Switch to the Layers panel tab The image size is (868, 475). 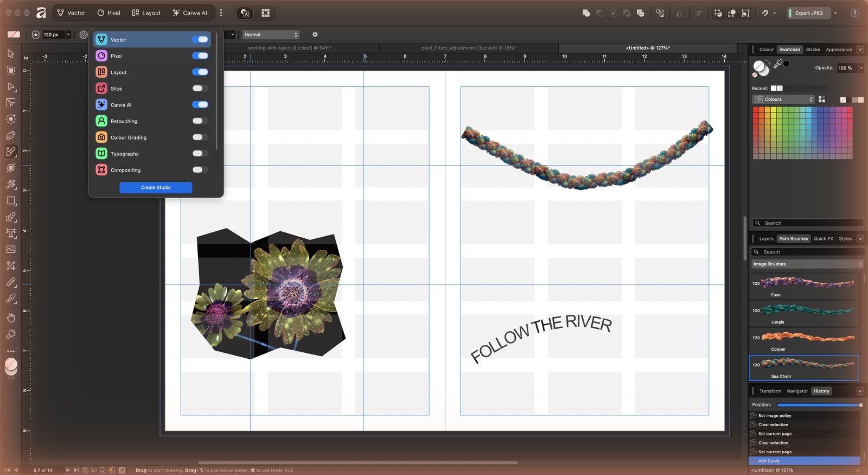pyautogui.click(x=766, y=238)
